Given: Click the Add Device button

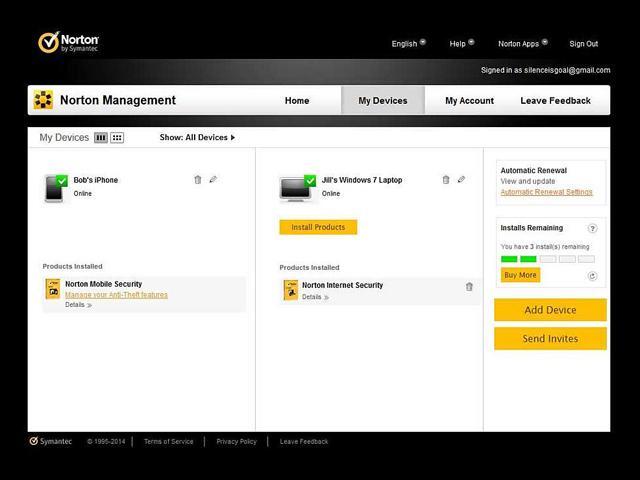Looking at the screenshot, I should point(550,310).
